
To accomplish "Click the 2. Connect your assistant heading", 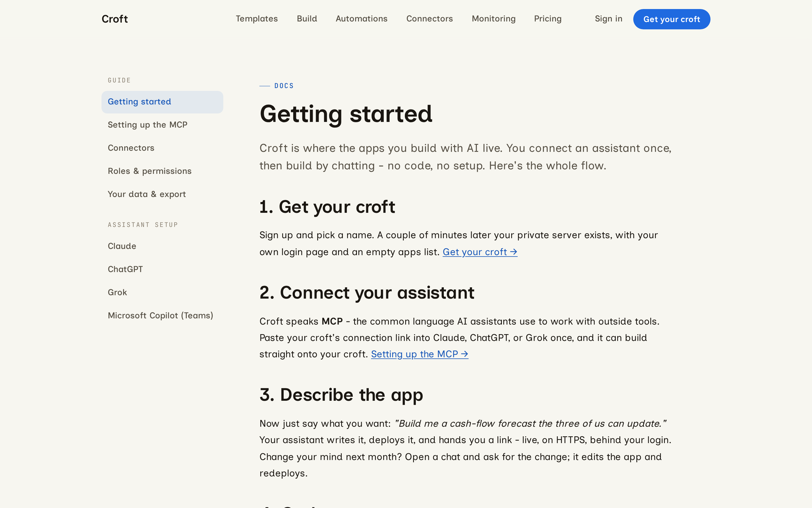I will (x=367, y=293).
